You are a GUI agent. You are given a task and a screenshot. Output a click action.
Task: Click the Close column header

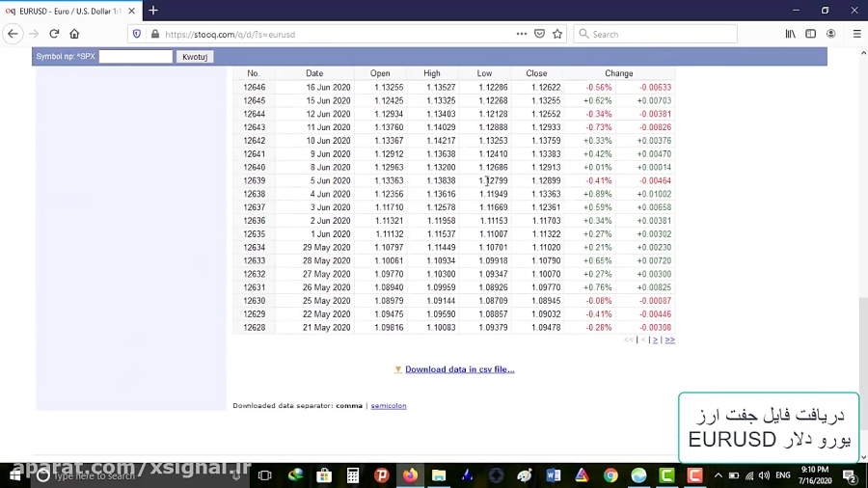536,73
